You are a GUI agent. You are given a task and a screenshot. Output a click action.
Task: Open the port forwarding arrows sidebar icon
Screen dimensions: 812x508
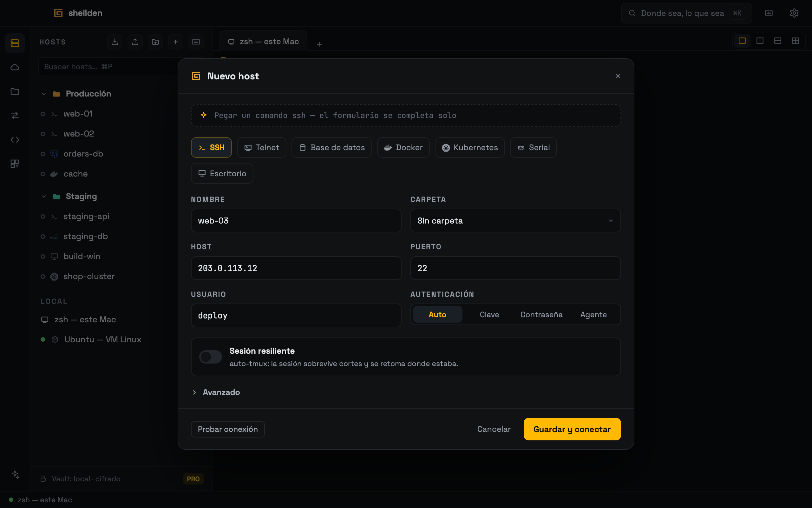click(15, 116)
